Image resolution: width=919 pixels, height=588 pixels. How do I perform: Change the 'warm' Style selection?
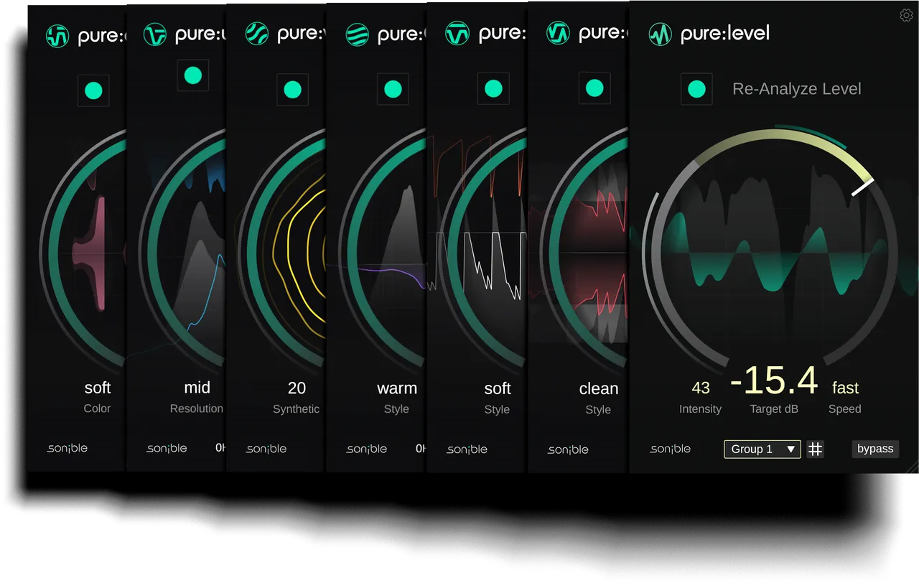pos(397,388)
